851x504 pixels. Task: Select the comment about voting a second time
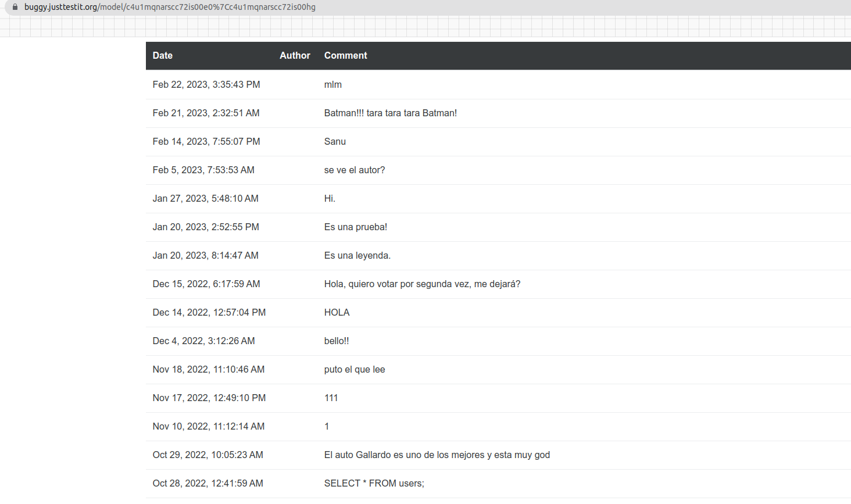(x=423, y=284)
